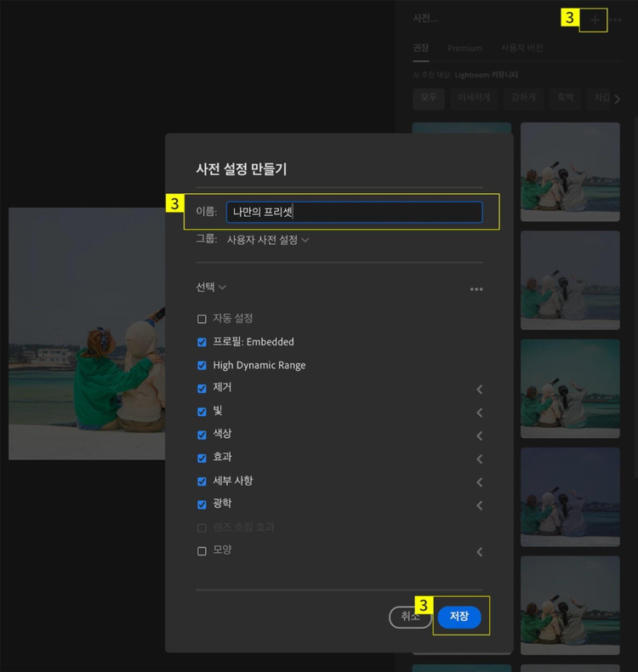
Task: Open the 그룹 사용자 사전 설정 dropdown
Action: click(x=268, y=240)
